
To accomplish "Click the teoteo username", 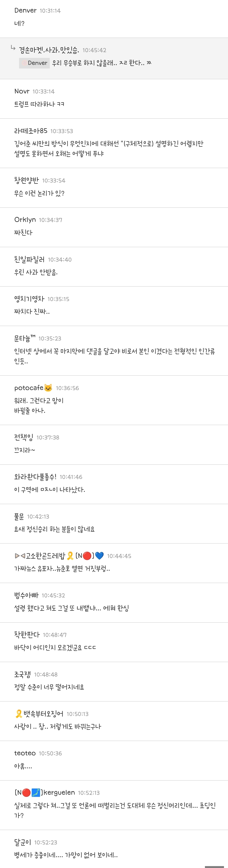I will [x=25, y=753].
